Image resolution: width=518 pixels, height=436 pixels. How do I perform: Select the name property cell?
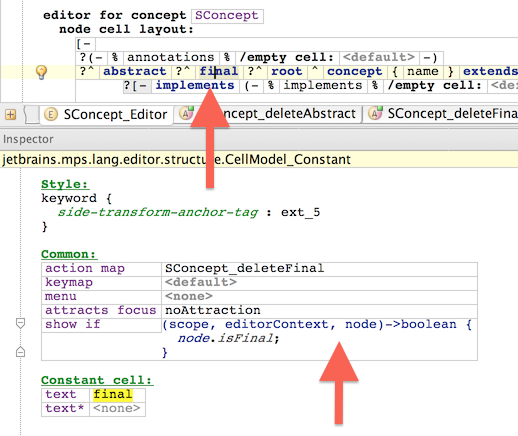pyautogui.click(x=423, y=71)
